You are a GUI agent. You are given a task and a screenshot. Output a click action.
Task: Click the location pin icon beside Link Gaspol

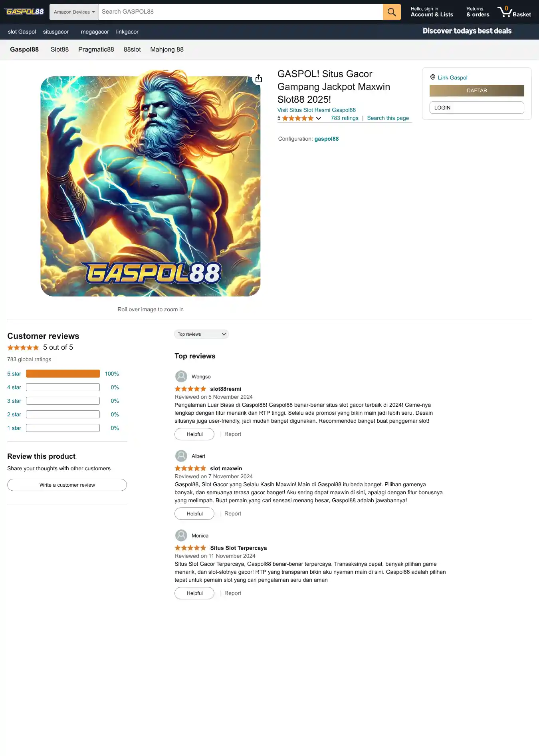pyautogui.click(x=433, y=77)
